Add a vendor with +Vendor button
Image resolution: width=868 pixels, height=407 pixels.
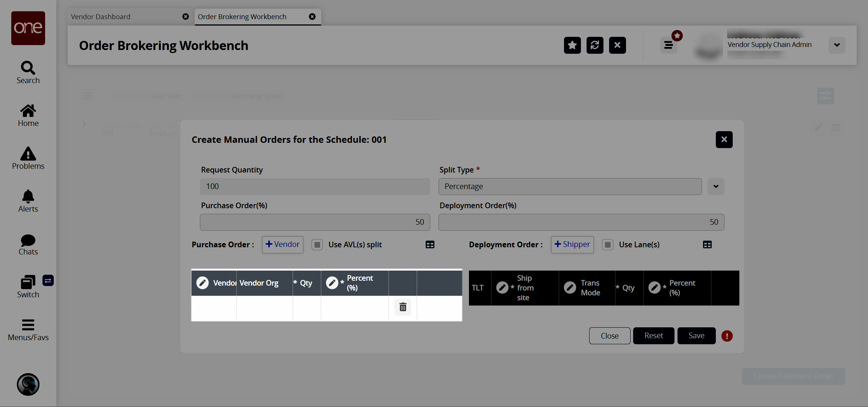(283, 245)
